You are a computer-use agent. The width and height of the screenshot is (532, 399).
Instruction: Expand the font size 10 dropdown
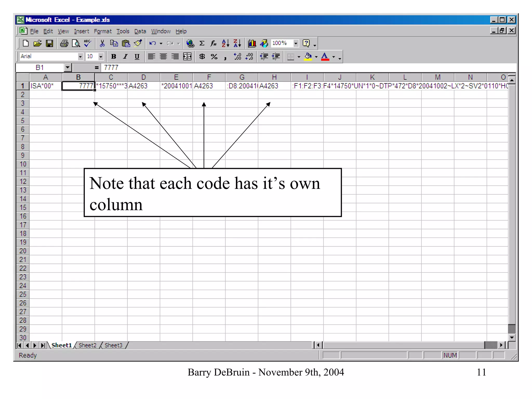[101, 57]
